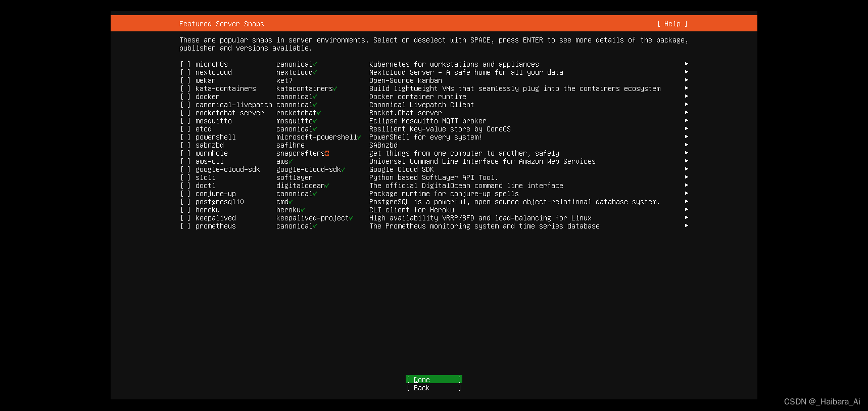
Task: Click verified checkmark beside keepalived-project
Action: (351, 218)
